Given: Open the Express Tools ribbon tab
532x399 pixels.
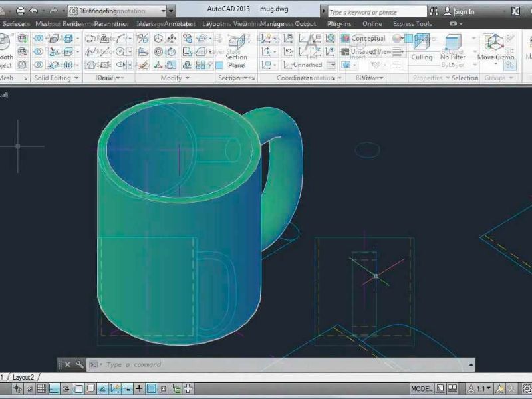Looking at the screenshot, I should (x=412, y=24).
